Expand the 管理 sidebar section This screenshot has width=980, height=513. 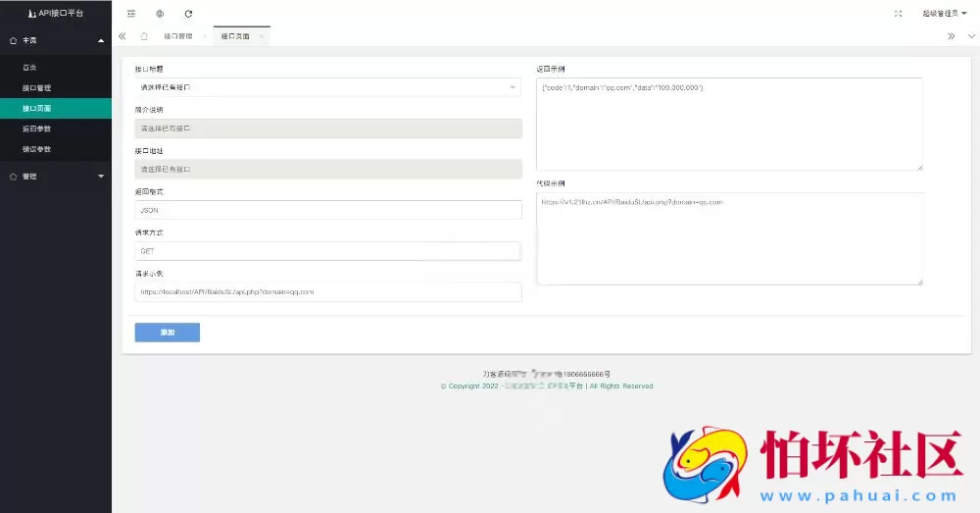tap(56, 177)
